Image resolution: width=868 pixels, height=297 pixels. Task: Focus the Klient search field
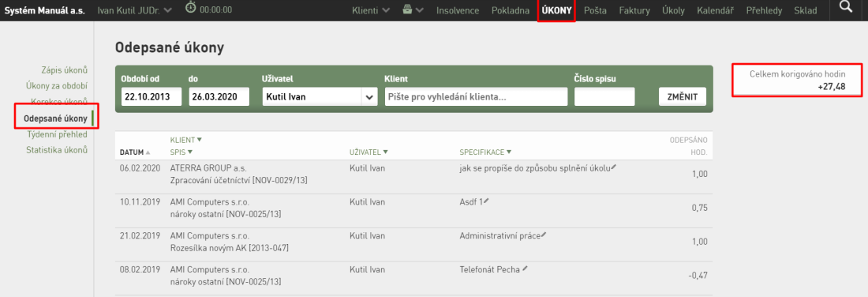[x=476, y=96]
